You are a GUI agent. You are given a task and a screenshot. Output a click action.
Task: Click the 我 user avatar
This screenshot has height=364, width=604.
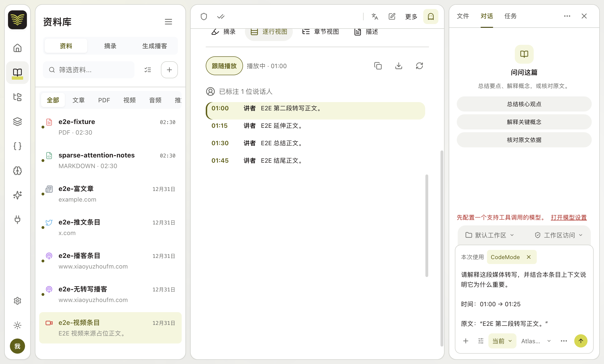pos(17,346)
